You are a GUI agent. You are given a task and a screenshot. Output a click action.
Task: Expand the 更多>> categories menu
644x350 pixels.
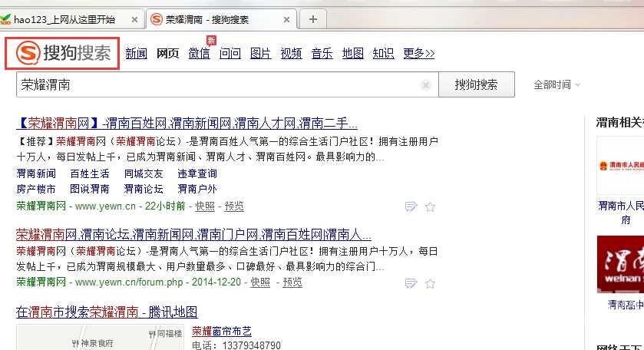(x=418, y=53)
